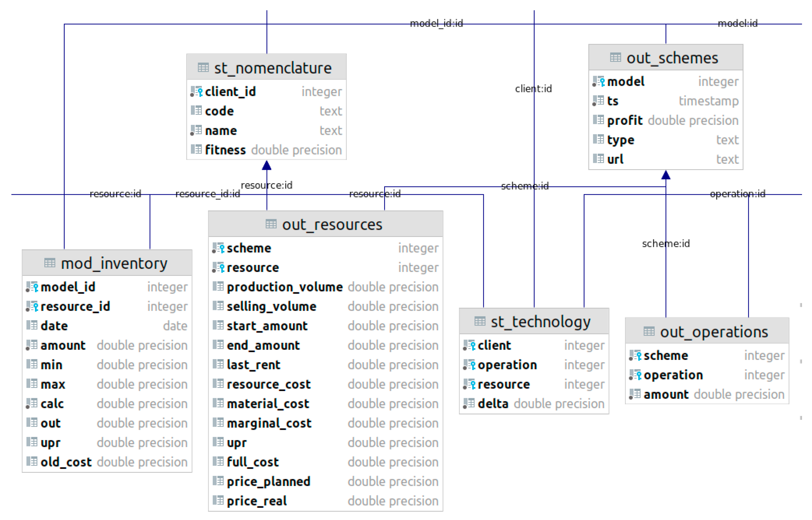Select the scheme:id relationship label
812x520 pixels.
pyautogui.click(x=525, y=186)
